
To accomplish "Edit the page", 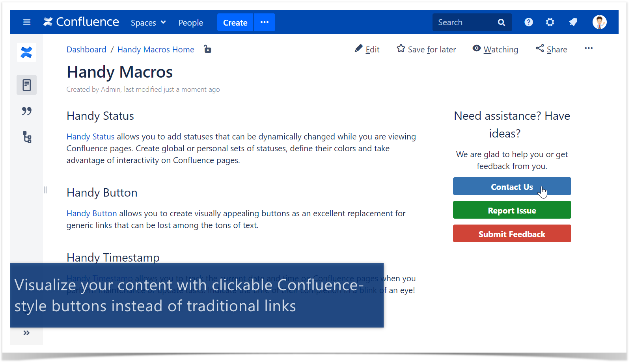I will coord(367,49).
